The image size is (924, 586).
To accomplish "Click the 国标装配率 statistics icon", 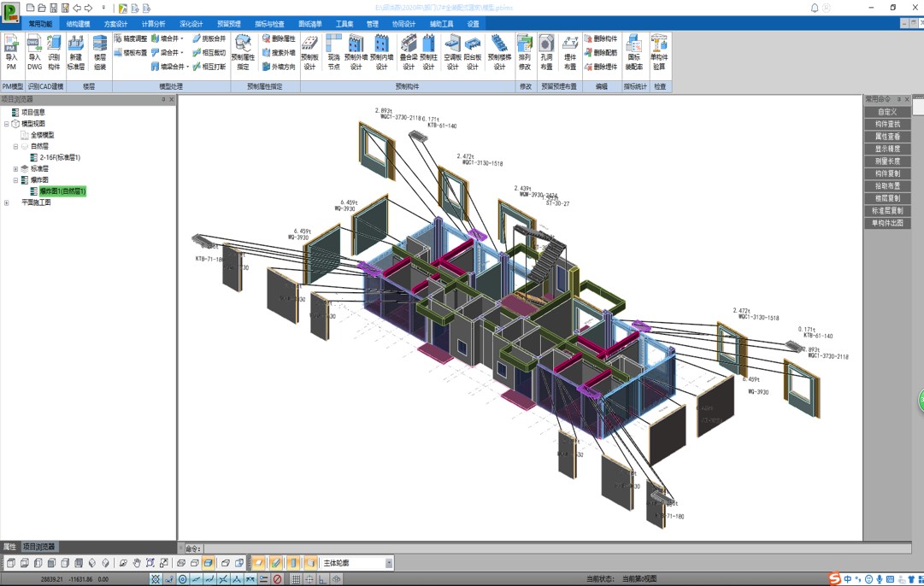I will [x=633, y=53].
